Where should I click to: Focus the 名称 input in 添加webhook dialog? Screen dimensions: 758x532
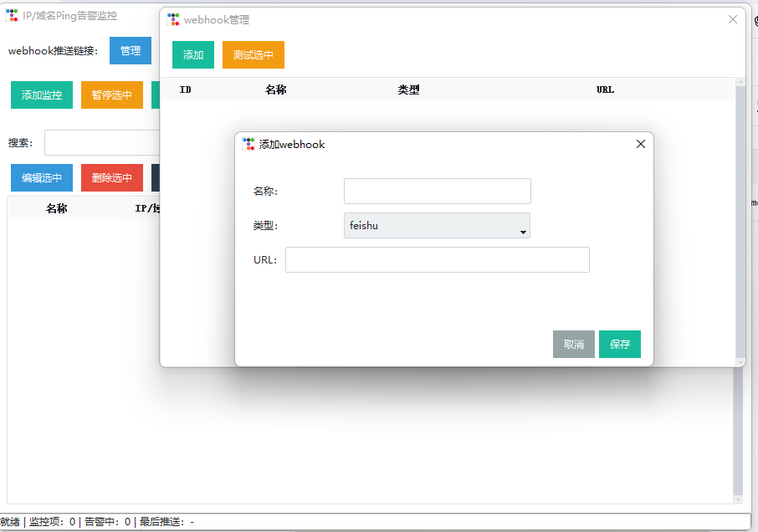(x=437, y=191)
